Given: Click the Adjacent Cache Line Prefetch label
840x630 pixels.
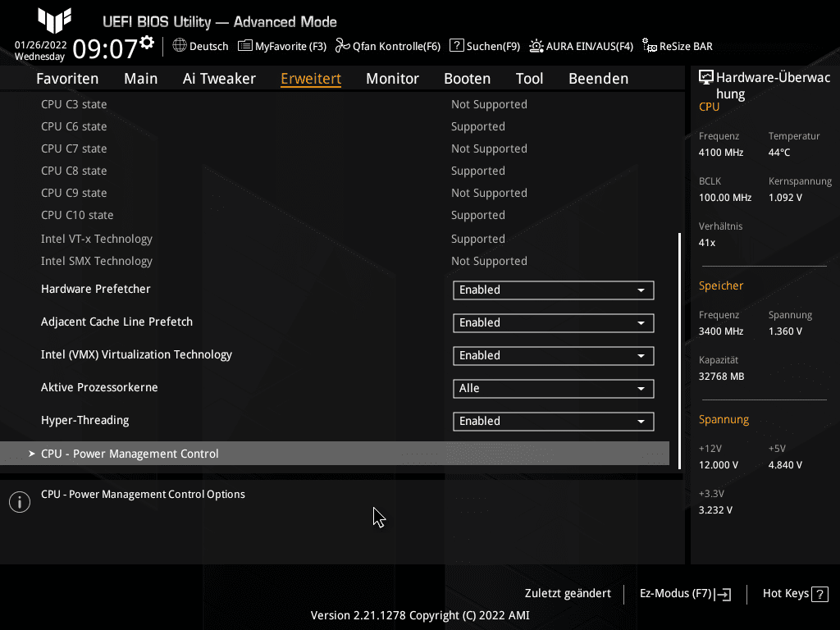Looking at the screenshot, I should [116, 322].
